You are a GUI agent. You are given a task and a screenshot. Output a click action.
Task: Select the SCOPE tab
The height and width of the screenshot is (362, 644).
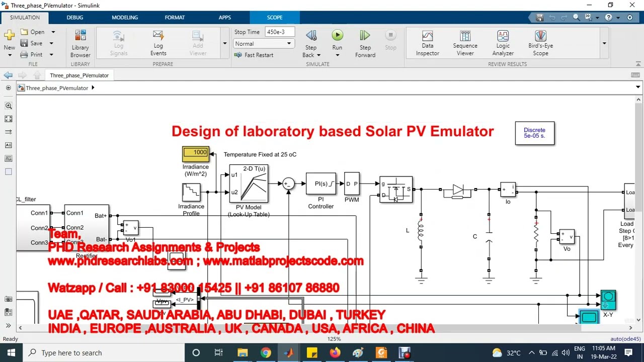click(275, 18)
